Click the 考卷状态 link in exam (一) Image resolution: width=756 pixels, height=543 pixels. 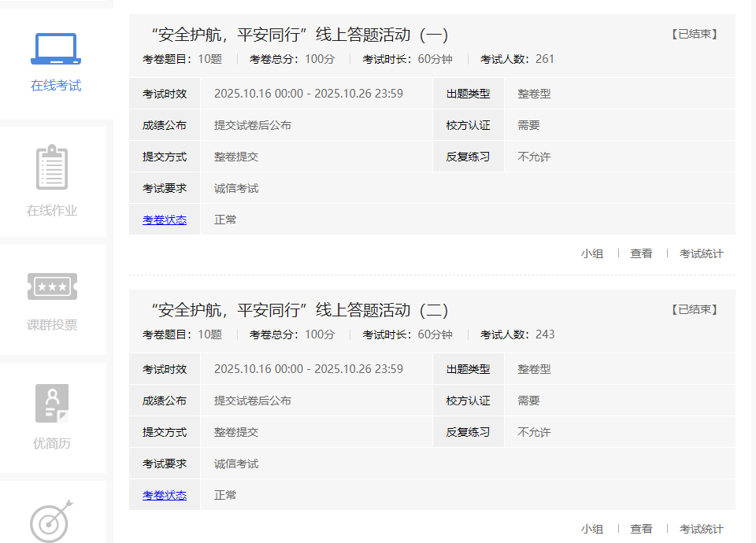[x=165, y=220]
